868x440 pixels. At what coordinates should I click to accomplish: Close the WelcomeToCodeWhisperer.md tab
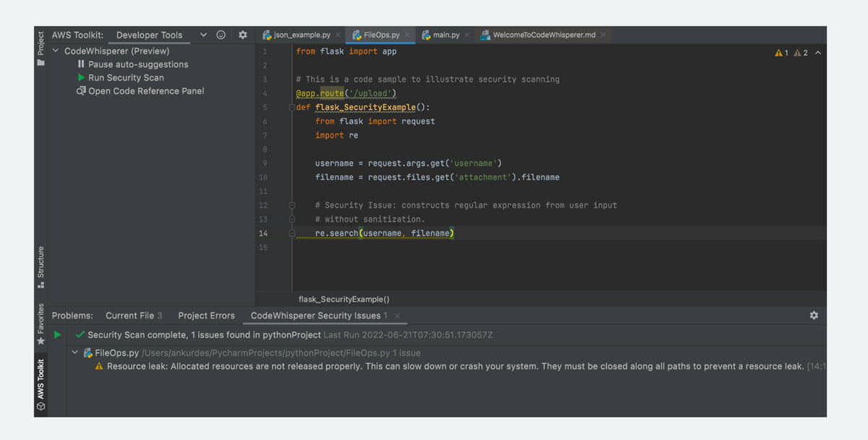click(x=603, y=35)
